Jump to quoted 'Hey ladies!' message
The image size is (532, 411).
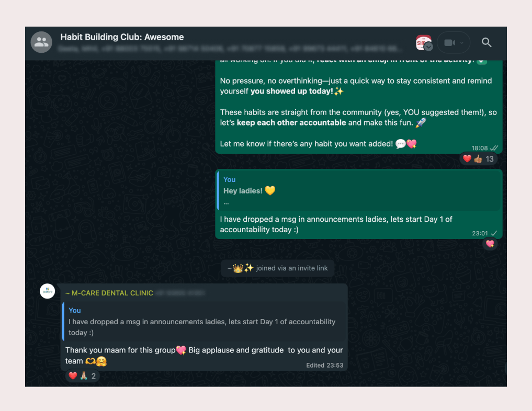[359, 191]
